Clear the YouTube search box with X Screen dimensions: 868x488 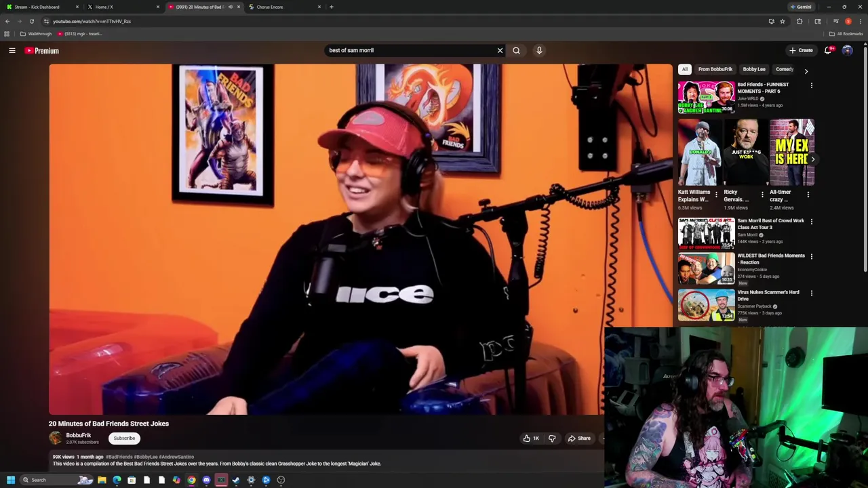(500, 50)
